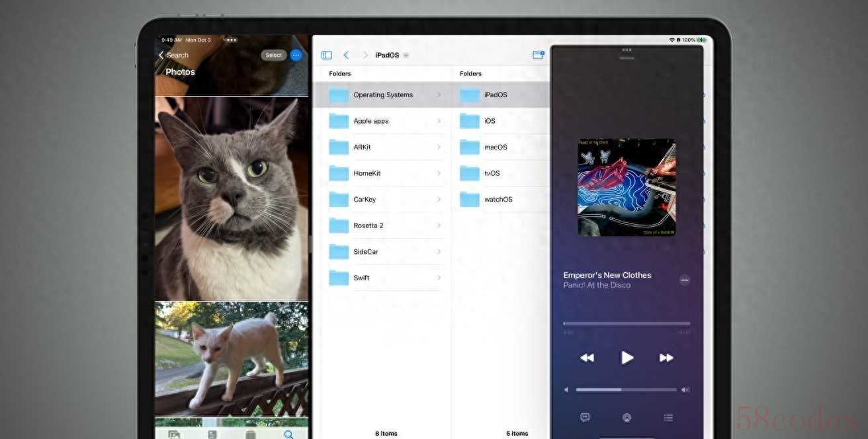Open the Photos multitasking dots menu
Screen dimensions: 868x439
(231, 40)
